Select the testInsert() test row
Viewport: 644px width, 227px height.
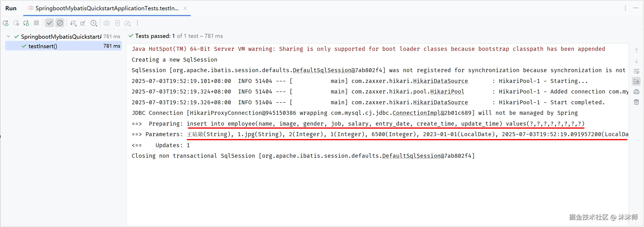63,46
